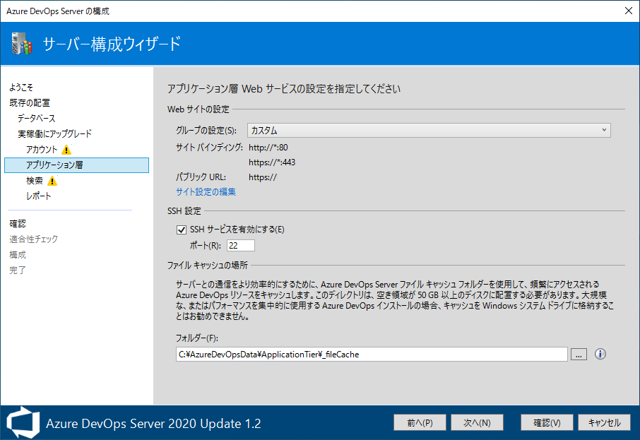The height and width of the screenshot is (440, 640).
Task: Select 実稼働にアップグレード in navigation
Action: [x=55, y=134]
